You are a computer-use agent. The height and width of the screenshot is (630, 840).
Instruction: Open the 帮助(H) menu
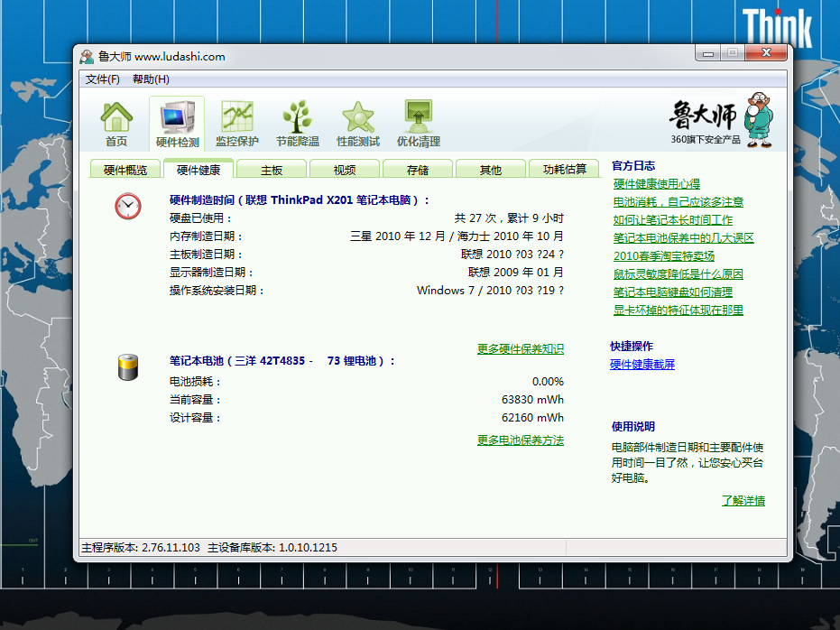[151, 79]
